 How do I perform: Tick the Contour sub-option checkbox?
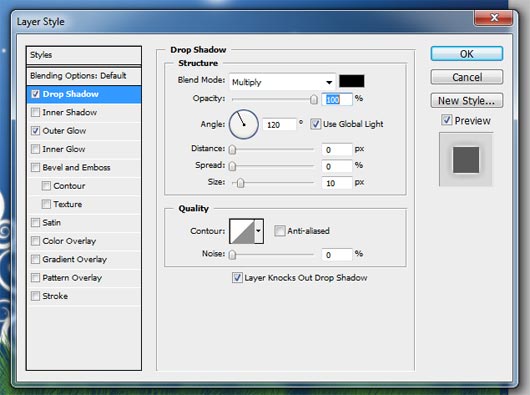[x=46, y=186]
